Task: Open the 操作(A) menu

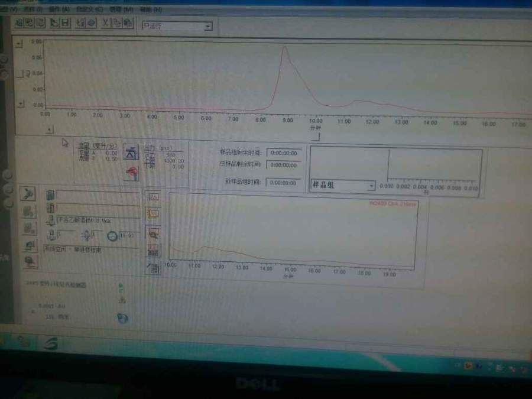Action: [x=59, y=9]
